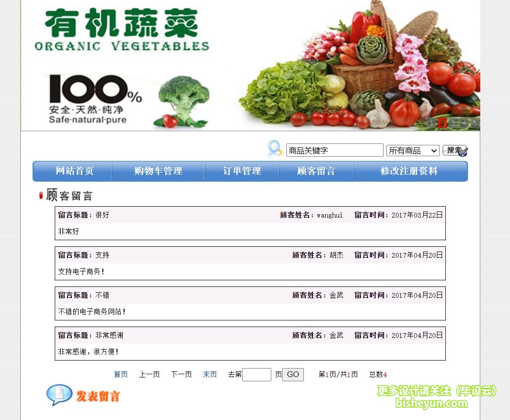Viewport: 510px width, 420px height.
Task: Click the 商品关键字 search keyword field
Action: click(335, 150)
